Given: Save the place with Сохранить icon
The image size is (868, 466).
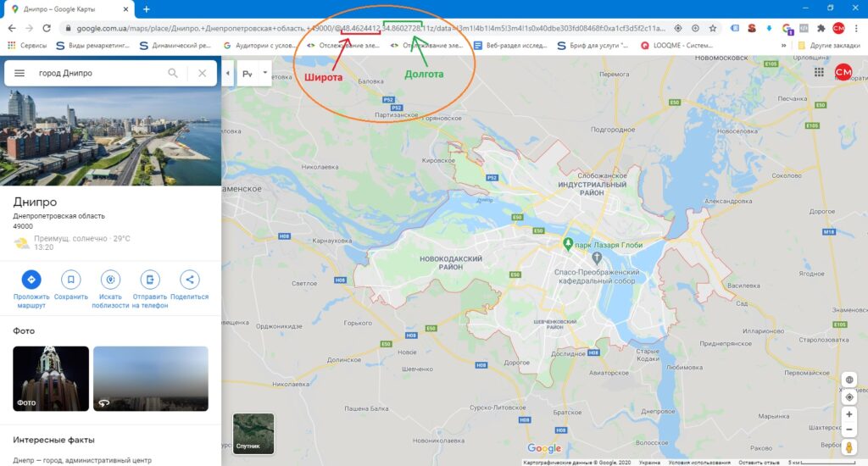Looking at the screenshot, I should coord(71,280).
